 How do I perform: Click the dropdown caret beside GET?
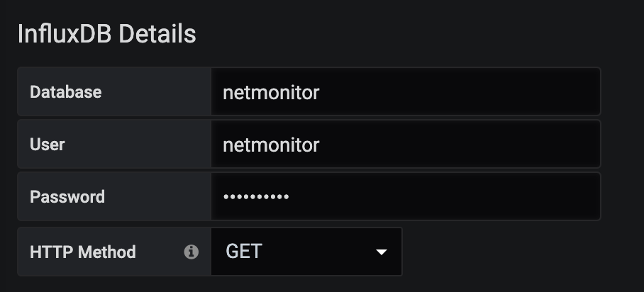click(382, 252)
